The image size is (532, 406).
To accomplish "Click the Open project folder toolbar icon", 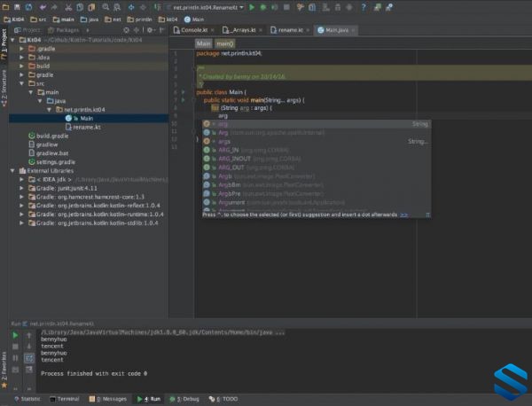I will click(x=6, y=7).
